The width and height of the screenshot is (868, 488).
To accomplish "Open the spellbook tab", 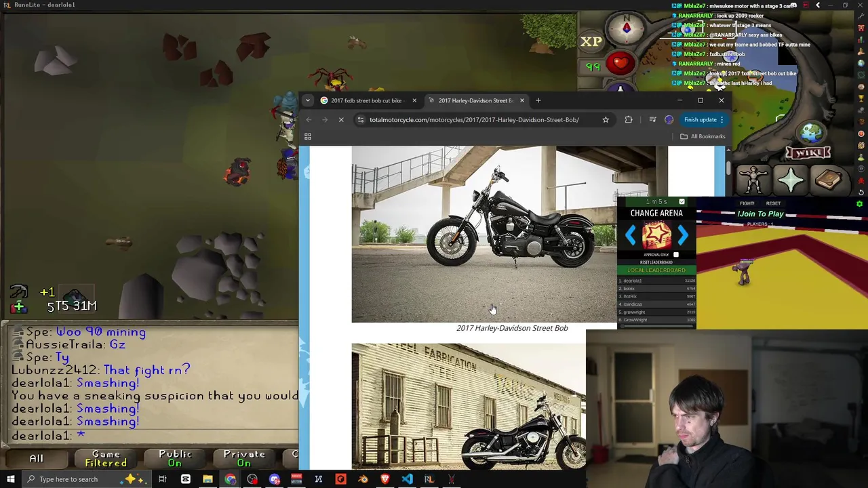I will coord(828,180).
